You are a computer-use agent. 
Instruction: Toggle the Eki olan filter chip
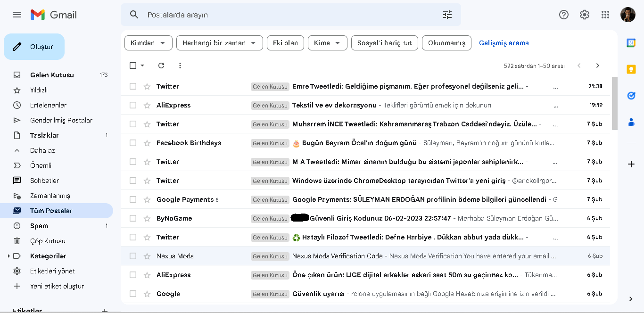[285, 43]
